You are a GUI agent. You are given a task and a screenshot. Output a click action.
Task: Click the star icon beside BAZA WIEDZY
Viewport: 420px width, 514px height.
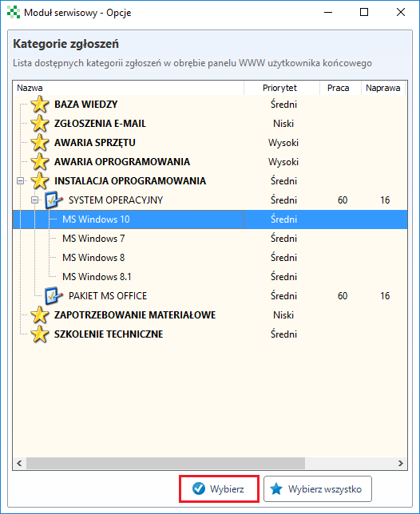[40, 105]
